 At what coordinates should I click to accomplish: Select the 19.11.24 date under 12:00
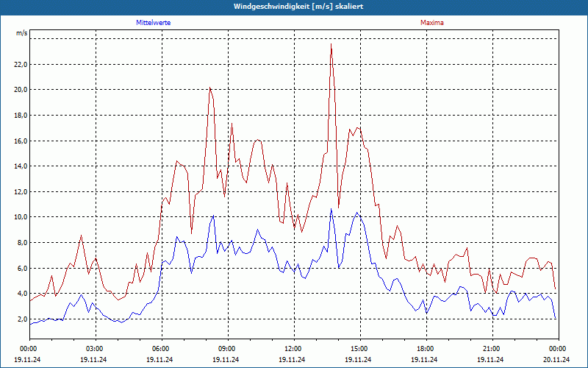pos(292,359)
